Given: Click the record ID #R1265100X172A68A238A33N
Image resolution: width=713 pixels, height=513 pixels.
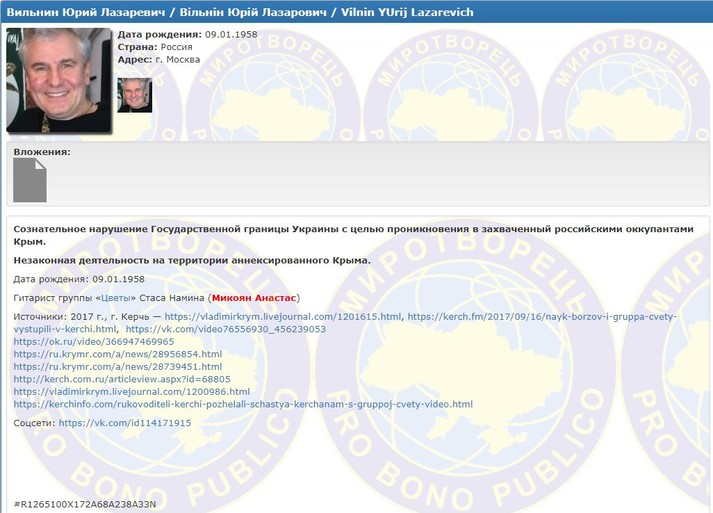Looking at the screenshot, I should 85,503.
